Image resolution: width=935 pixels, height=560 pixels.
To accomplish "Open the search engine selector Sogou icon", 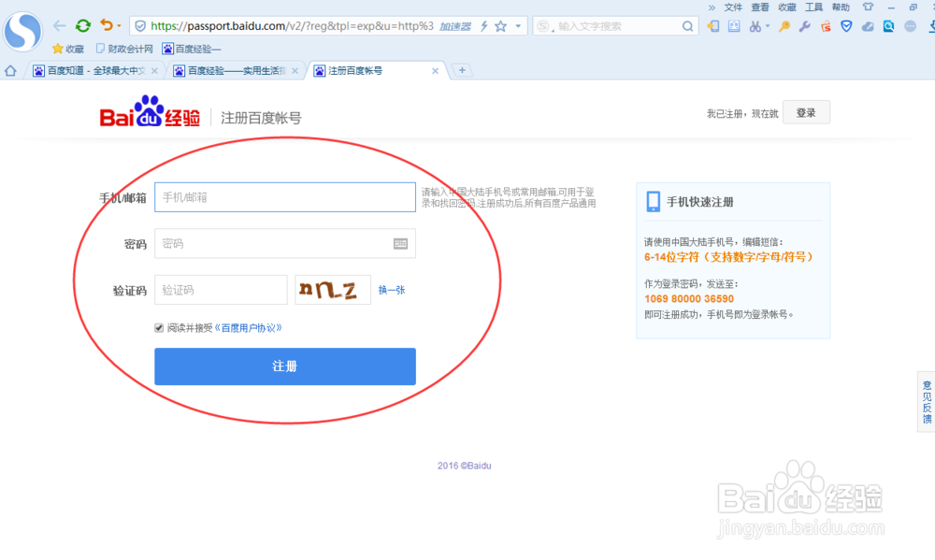I will pos(543,26).
